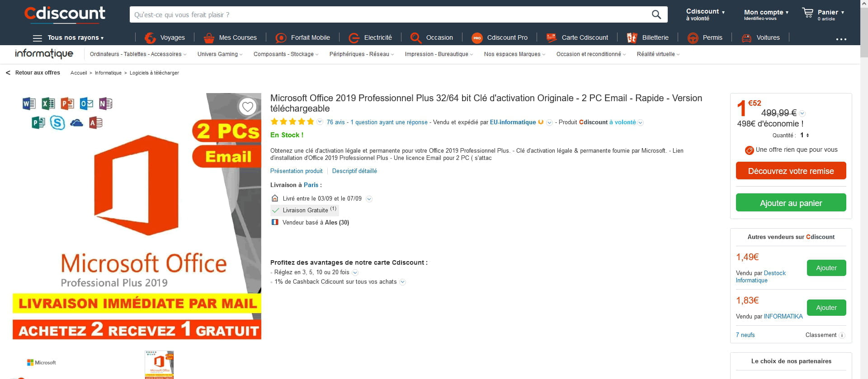The width and height of the screenshot is (868, 379).
Task: Open Cdiscount à volonté dropdown
Action: [705, 14]
